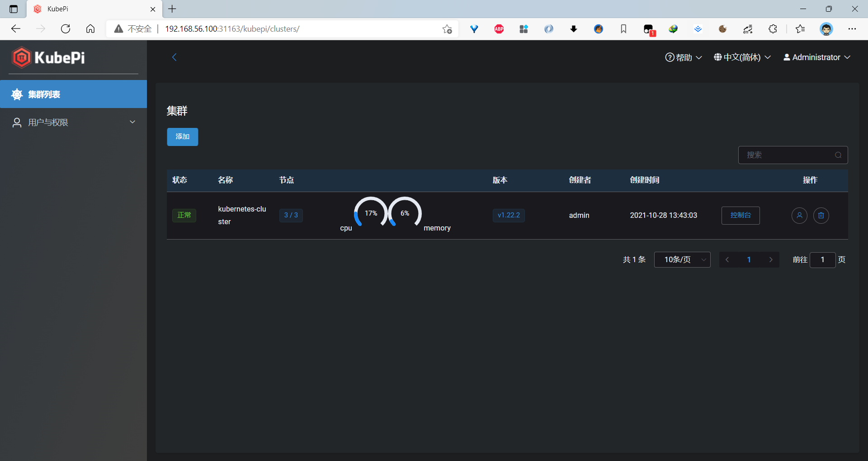Image resolution: width=868 pixels, height=461 pixels.
Task: Open browser settings and more menu
Action: [852, 29]
